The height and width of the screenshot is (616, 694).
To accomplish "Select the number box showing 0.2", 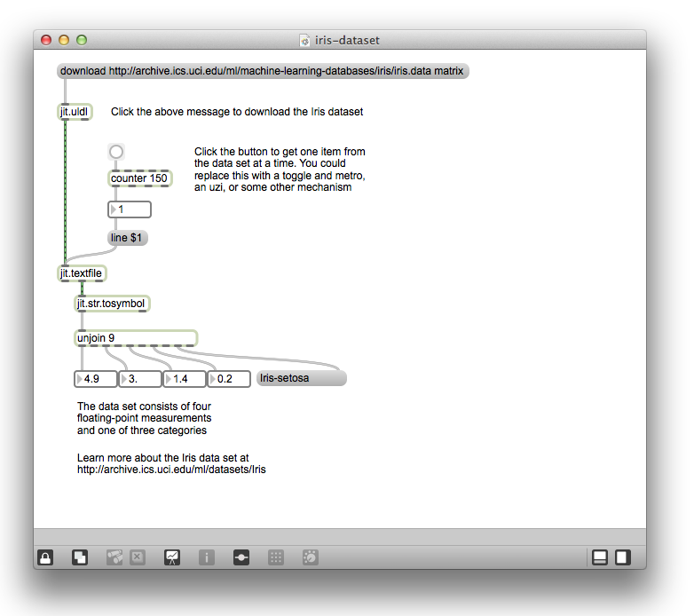I will tap(231, 379).
